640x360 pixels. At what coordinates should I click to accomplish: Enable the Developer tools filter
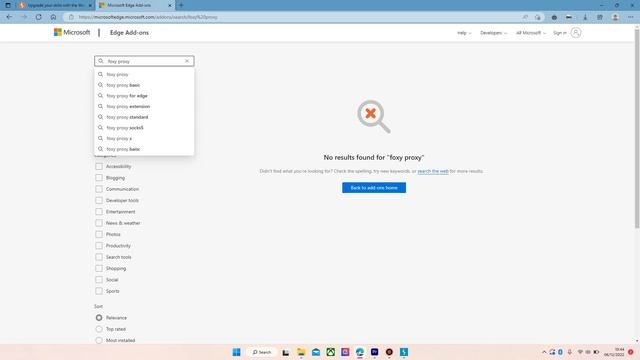coord(99,200)
